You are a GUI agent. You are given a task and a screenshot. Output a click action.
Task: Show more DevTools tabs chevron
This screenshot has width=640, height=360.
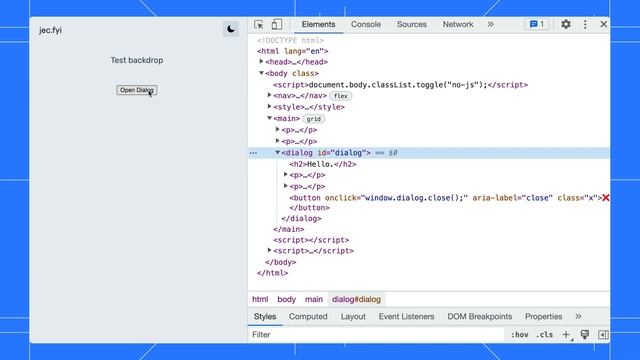pyautogui.click(x=491, y=24)
